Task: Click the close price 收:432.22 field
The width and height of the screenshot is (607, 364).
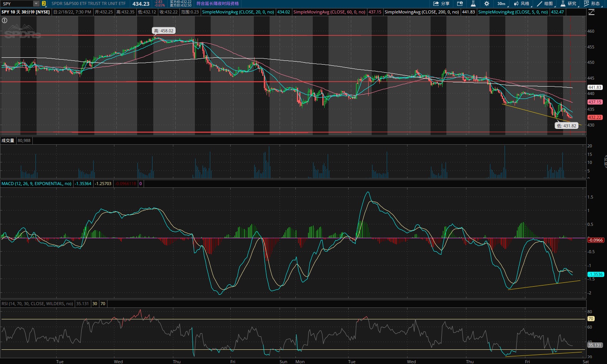Action: pyautogui.click(x=169, y=12)
